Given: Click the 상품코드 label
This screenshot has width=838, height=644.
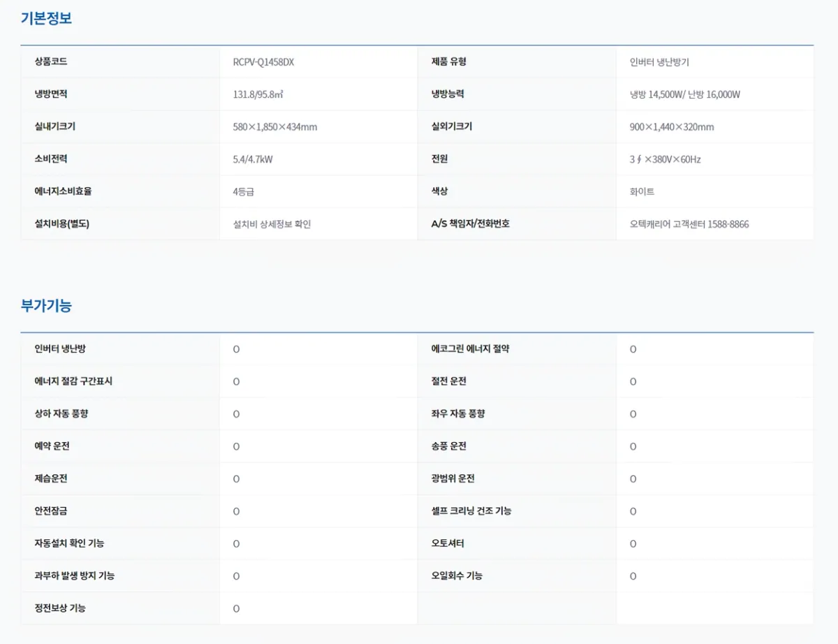Looking at the screenshot, I should (x=51, y=61).
